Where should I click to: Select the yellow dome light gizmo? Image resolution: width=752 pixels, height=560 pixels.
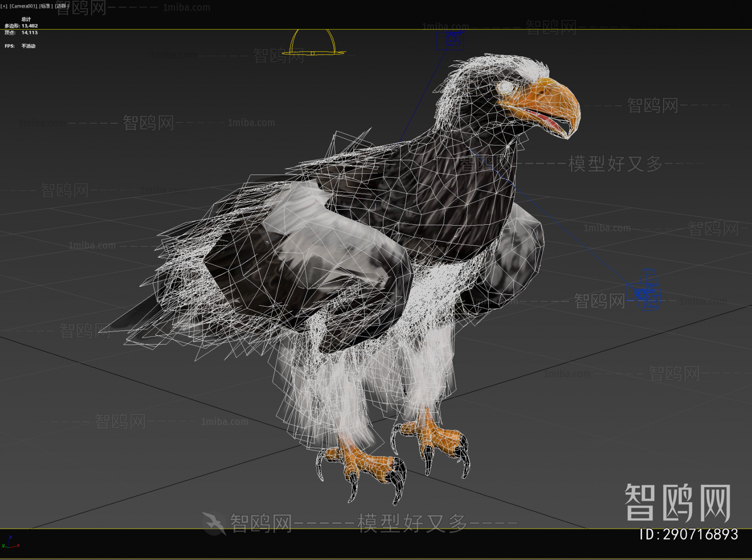[x=313, y=43]
